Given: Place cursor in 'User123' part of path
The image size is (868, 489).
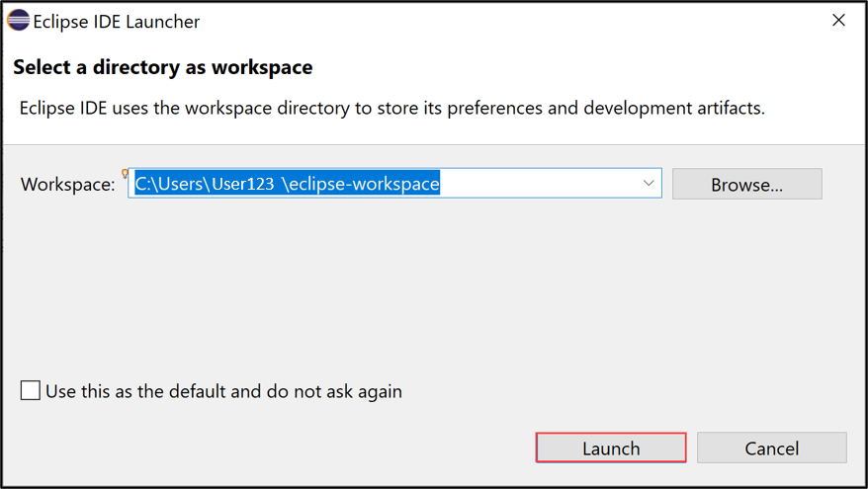Looking at the screenshot, I should coord(242,183).
